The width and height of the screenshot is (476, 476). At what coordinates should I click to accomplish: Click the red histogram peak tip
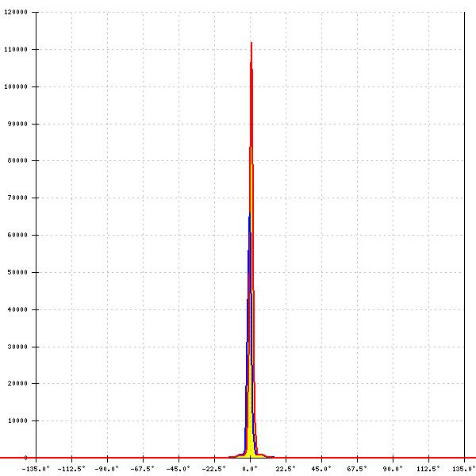[x=251, y=43]
